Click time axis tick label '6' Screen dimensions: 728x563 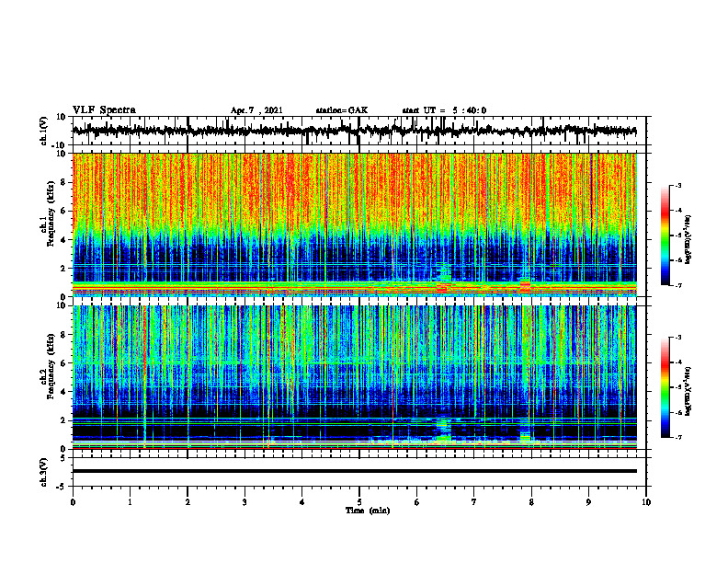(417, 502)
